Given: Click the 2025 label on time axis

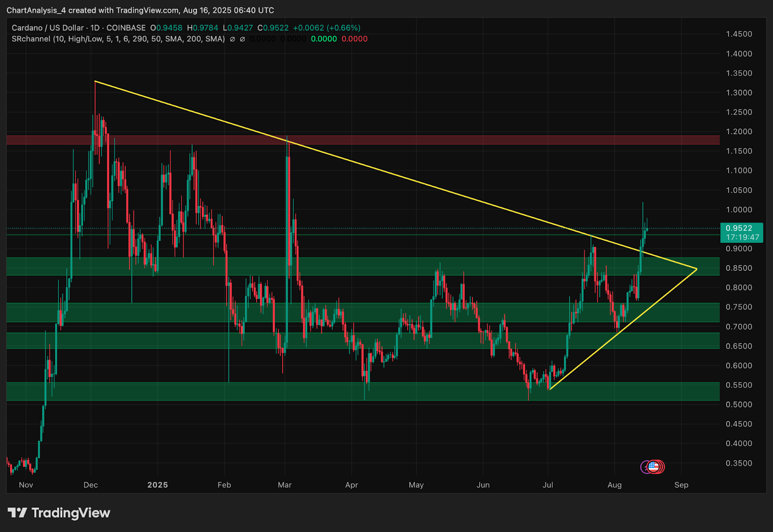Looking at the screenshot, I should 157,485.
